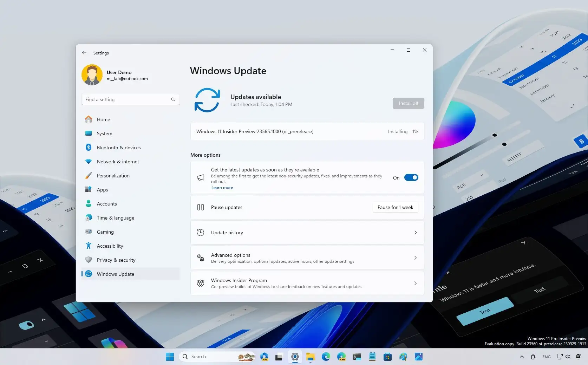Click the m__lab@outlook.com account email
The width and height of the screenshot is (588, 365).
[x=127, y=79]
